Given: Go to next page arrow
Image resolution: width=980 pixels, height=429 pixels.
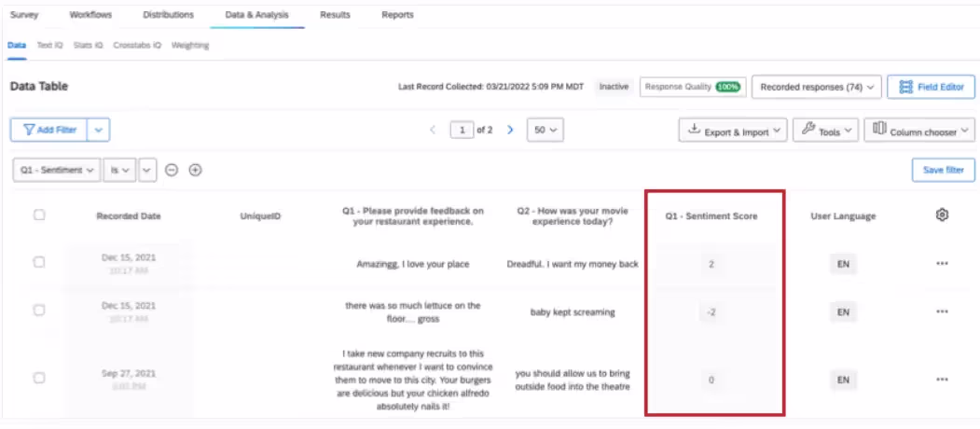Looking at the screenshot, I should (510, 130).
